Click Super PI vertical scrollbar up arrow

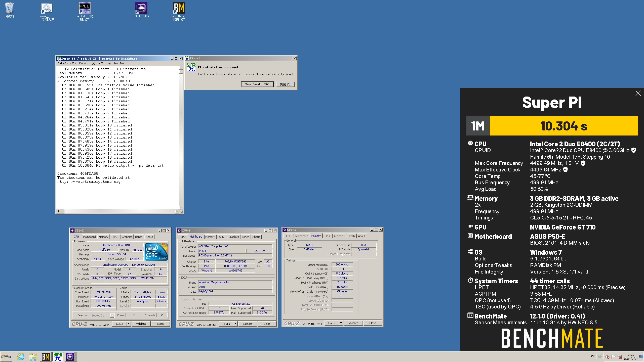(181, 68)
